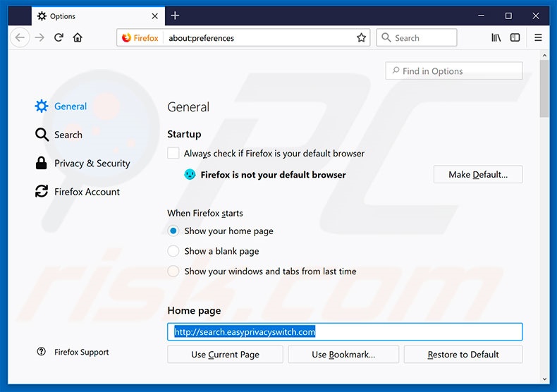
Task: Open Privacy & Security preferences
Action: point(82,163)
